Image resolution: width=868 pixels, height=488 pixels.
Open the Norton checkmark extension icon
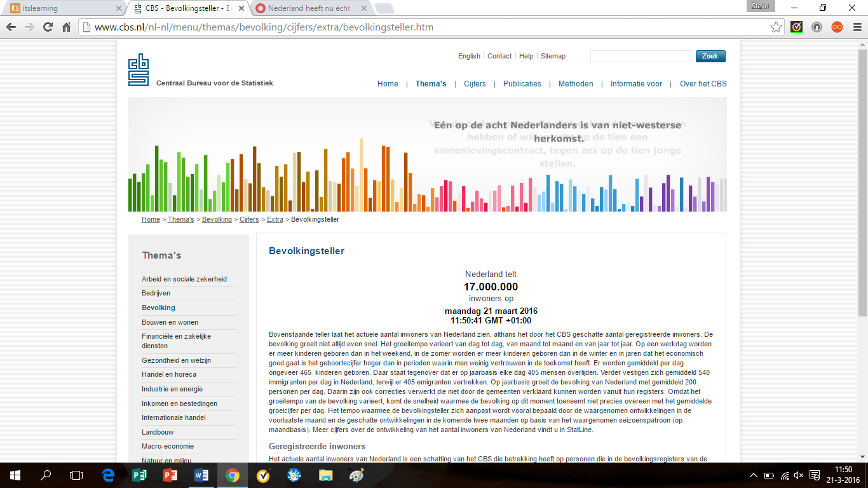pyautogui.click(x=796, y=27)
